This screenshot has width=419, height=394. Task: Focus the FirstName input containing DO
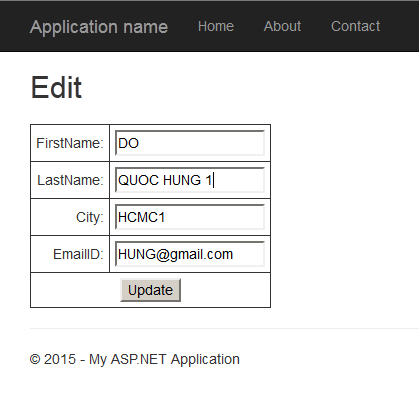(190, 143)
